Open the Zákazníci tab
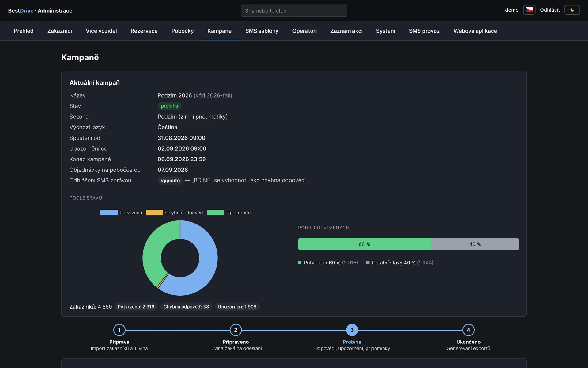Image resolution: width=588 pixels, height=368 pixels. click(x=60, y=31)
